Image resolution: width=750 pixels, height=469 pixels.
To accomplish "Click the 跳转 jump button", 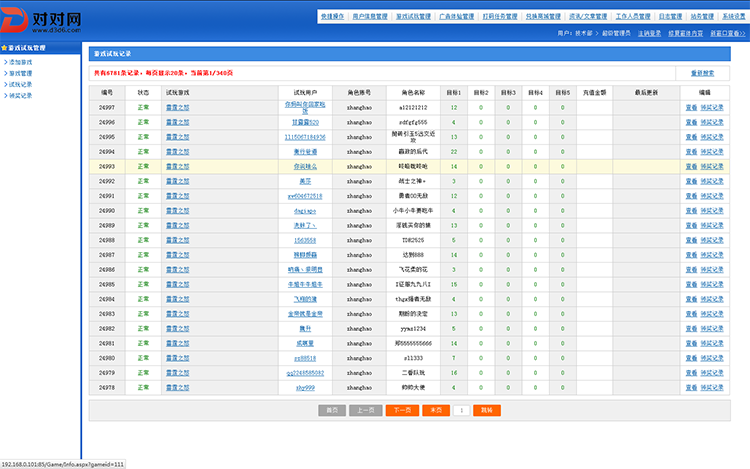I will coord(487,410).
